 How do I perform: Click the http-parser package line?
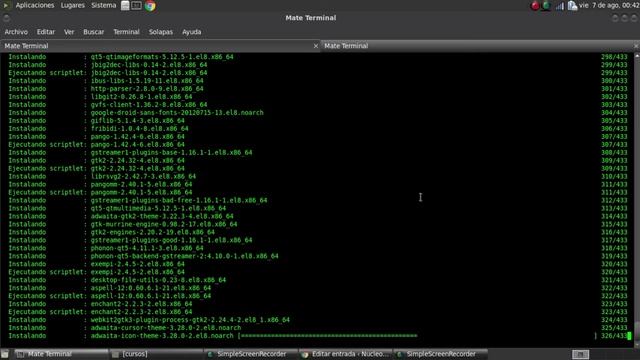pos(147,89)
